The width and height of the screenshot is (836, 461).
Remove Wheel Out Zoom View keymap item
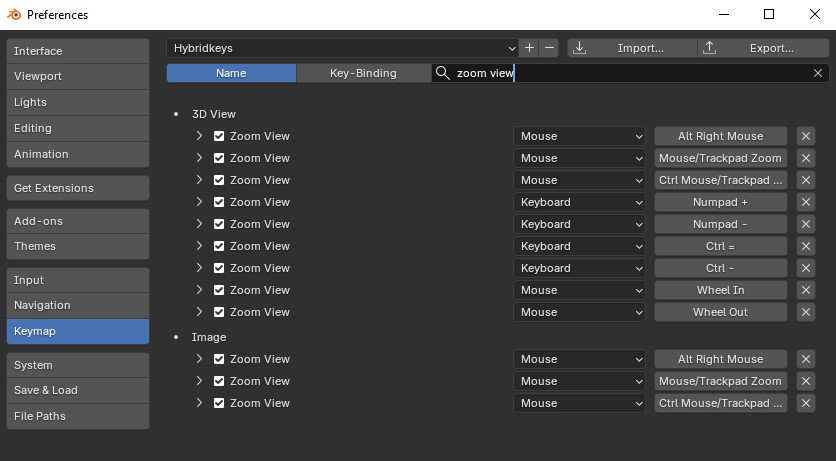coord(806,312)
